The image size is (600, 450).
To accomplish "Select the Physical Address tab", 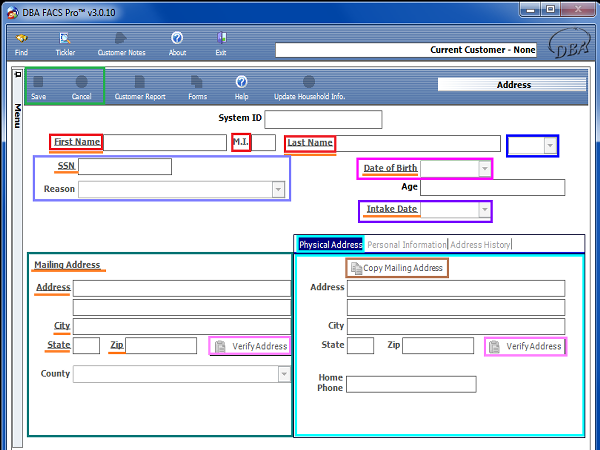I will 331,245.
